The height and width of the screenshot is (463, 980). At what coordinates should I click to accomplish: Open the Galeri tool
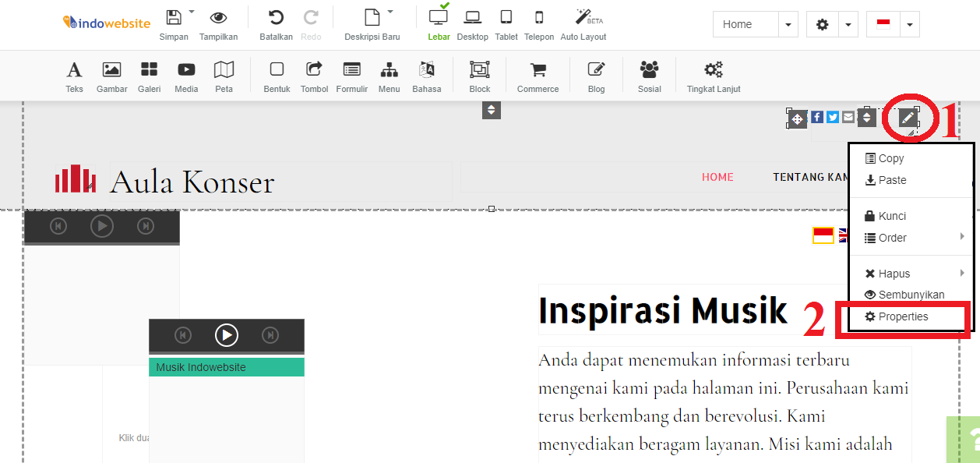pos(149,76)
